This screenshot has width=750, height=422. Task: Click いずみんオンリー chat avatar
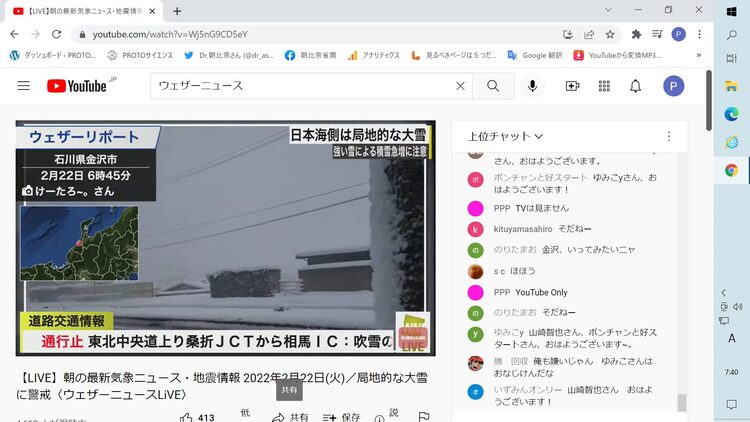[x=475, y=392]
